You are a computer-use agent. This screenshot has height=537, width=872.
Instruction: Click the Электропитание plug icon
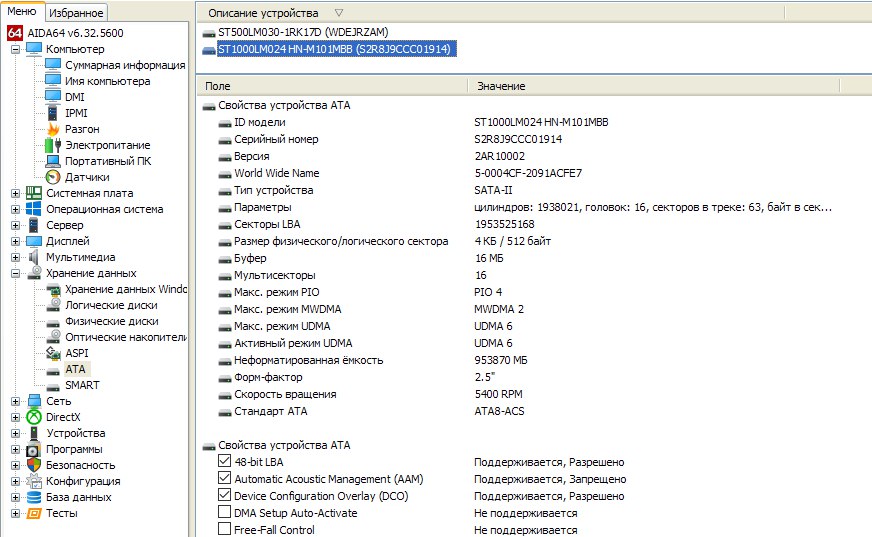click(53, 145)
